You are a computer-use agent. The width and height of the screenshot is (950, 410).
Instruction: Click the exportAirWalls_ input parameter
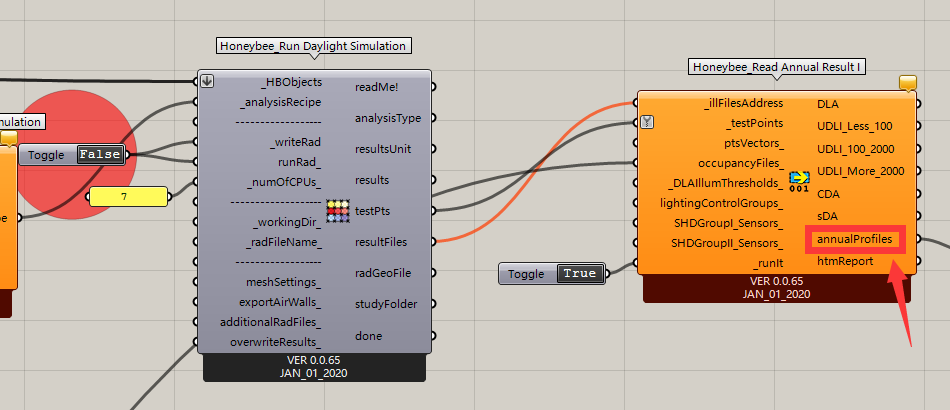pos(280,302)
